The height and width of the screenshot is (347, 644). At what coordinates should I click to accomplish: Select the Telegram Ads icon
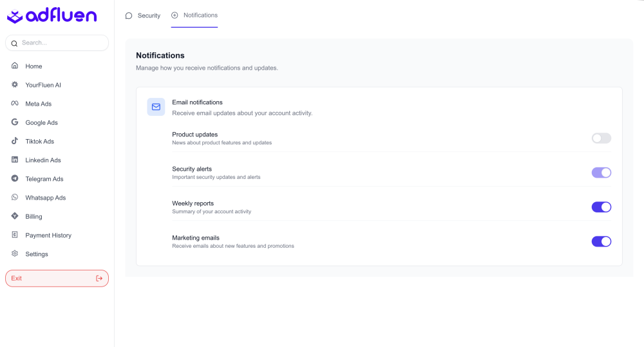[x=15, y=178]
